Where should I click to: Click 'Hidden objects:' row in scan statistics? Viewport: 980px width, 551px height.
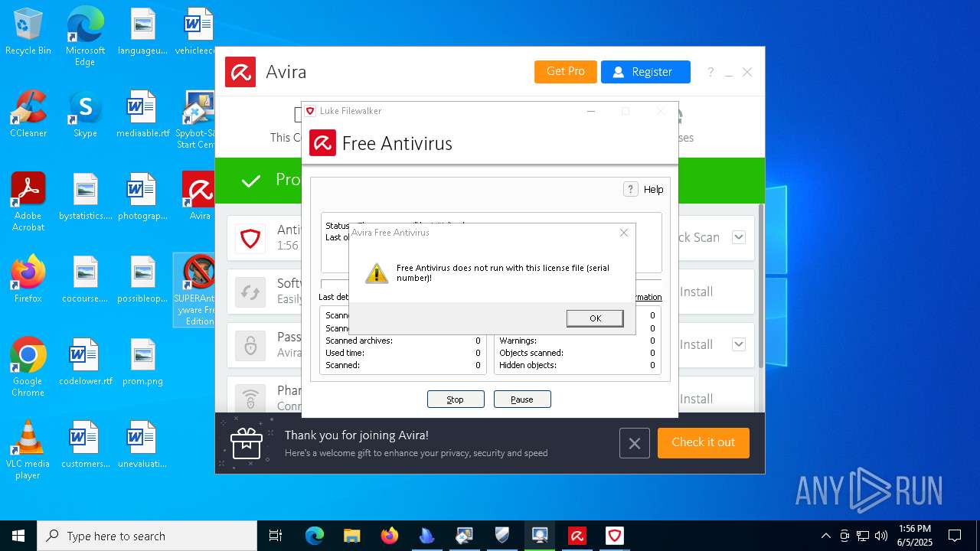(x=577, y=365)
